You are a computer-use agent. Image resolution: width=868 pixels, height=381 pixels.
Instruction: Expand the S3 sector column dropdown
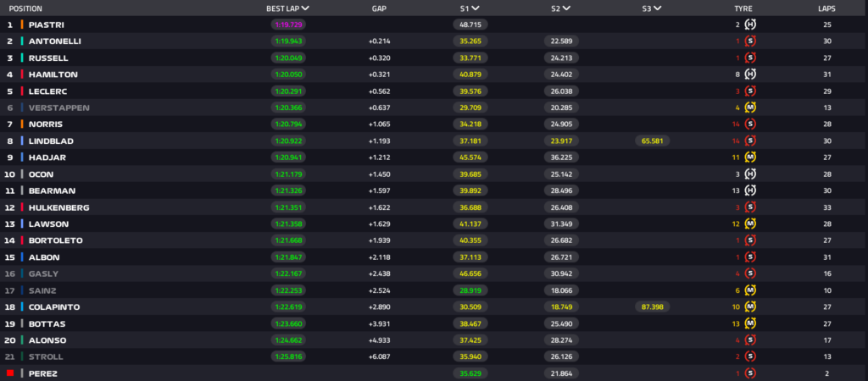(658, 8)
